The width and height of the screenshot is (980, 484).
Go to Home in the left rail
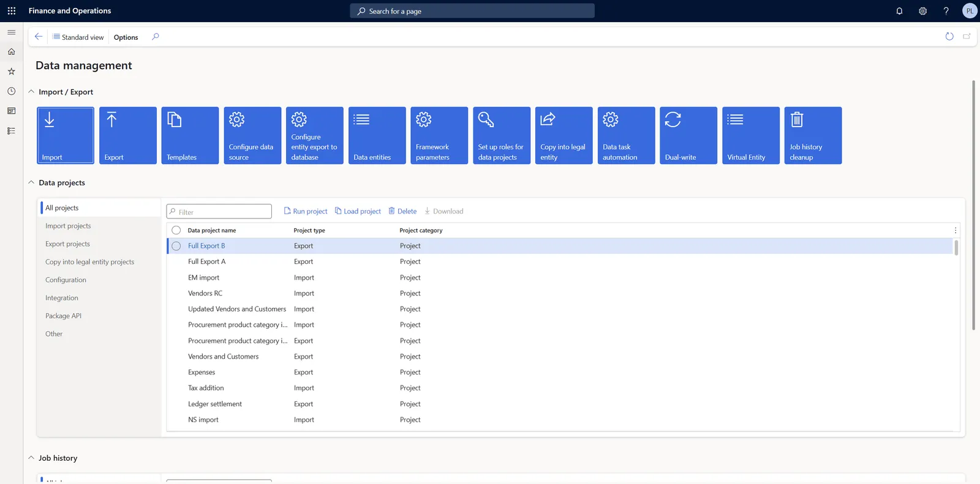(12, 52)
